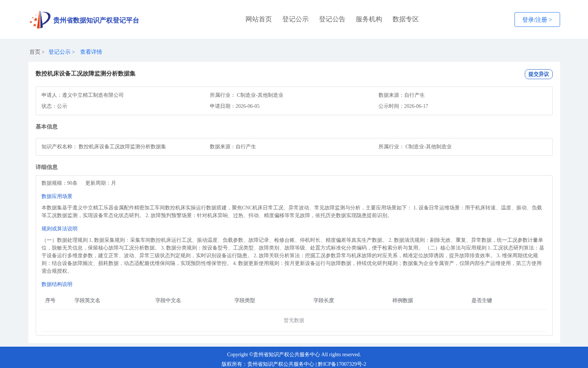The height and width of the screenshot is (368, 588).
Task: Click the 数据应用场景 subheading
Action: 57,196
